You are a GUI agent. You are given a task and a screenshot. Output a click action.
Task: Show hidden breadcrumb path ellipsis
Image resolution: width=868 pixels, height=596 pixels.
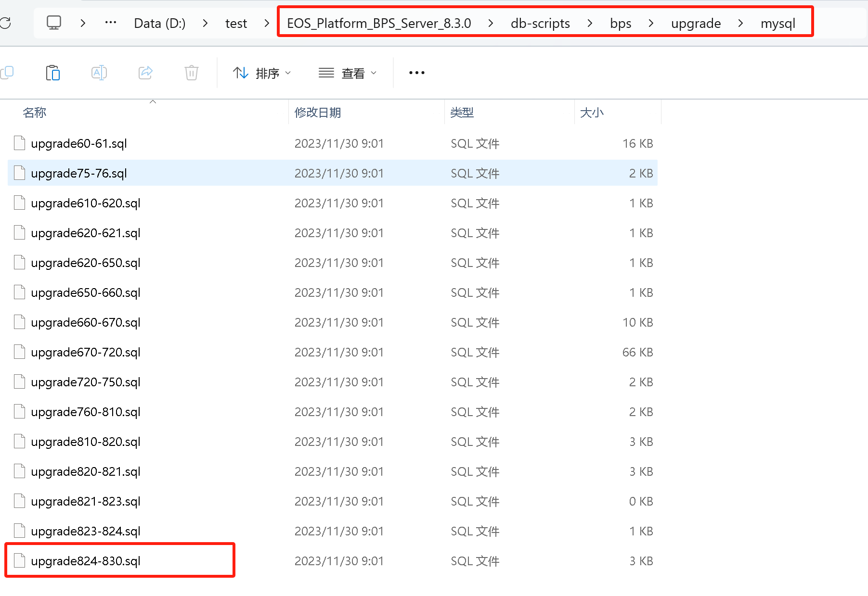111,23
